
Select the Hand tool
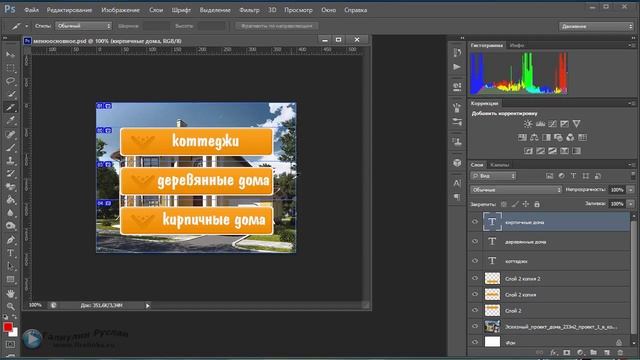(x=10, y=293)
